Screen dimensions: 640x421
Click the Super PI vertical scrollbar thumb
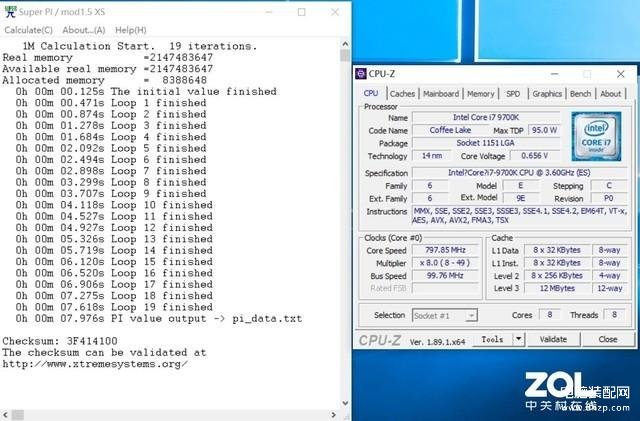[345, 55]
